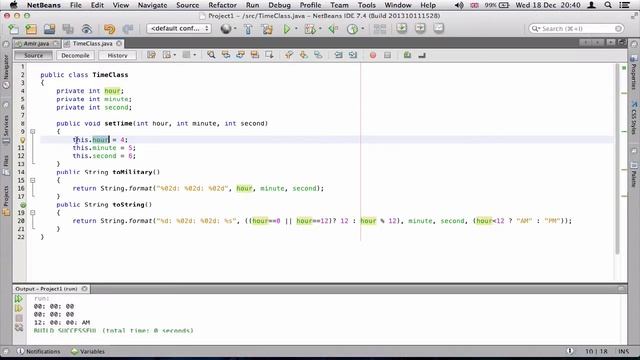Click the Last Edit icon in editor toolbar

[x=151, y=55]
